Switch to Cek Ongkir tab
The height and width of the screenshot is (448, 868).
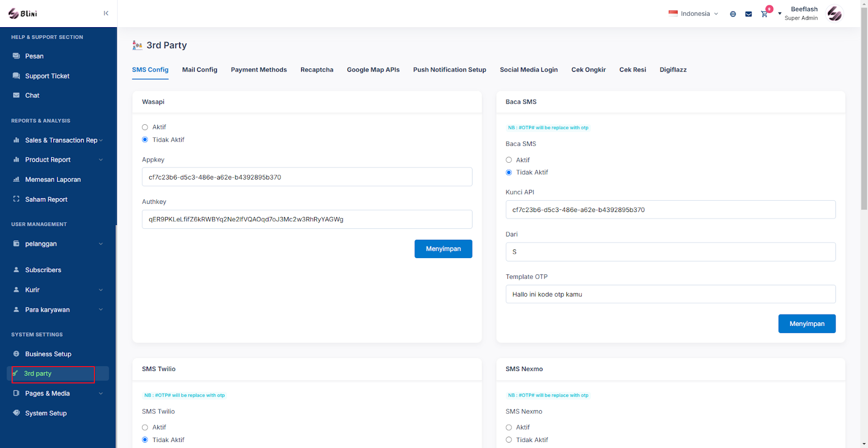(x=589, y=69)
